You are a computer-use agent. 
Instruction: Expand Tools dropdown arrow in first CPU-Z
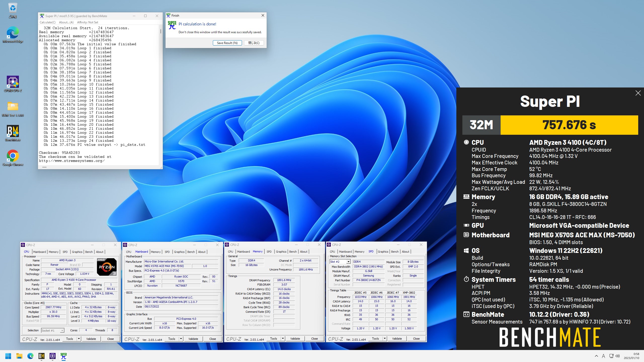click(x=79, y=339)
